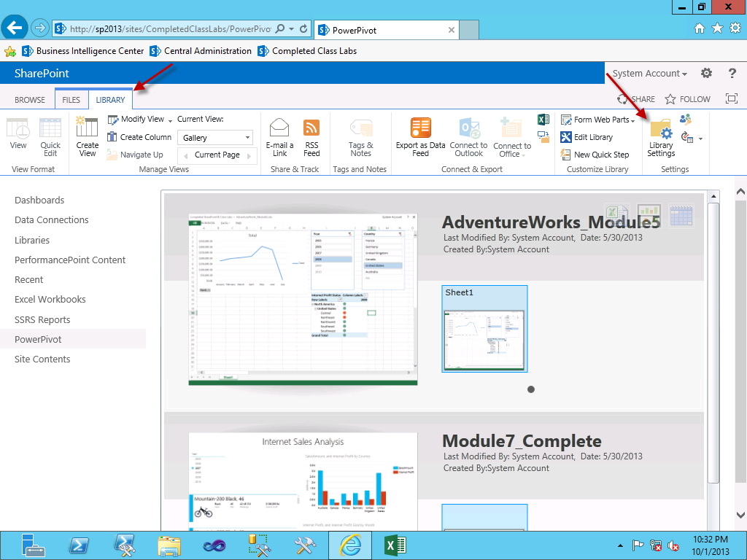Screen dimensions: 747x560
Task: Click the greyed Navigate Up button
Action: [135, 155]
